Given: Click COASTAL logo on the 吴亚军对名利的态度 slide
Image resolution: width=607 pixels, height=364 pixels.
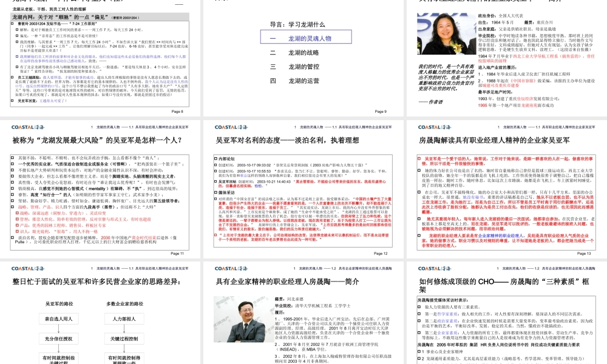Looking at the screenshot, I should coord(231,127).
